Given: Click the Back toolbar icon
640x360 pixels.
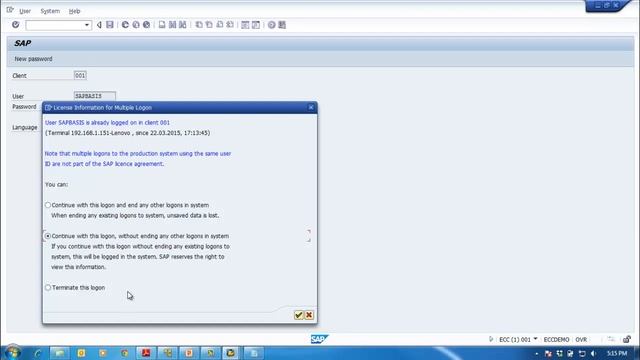Looking at the screenshot, I should [x=125, y=25].
